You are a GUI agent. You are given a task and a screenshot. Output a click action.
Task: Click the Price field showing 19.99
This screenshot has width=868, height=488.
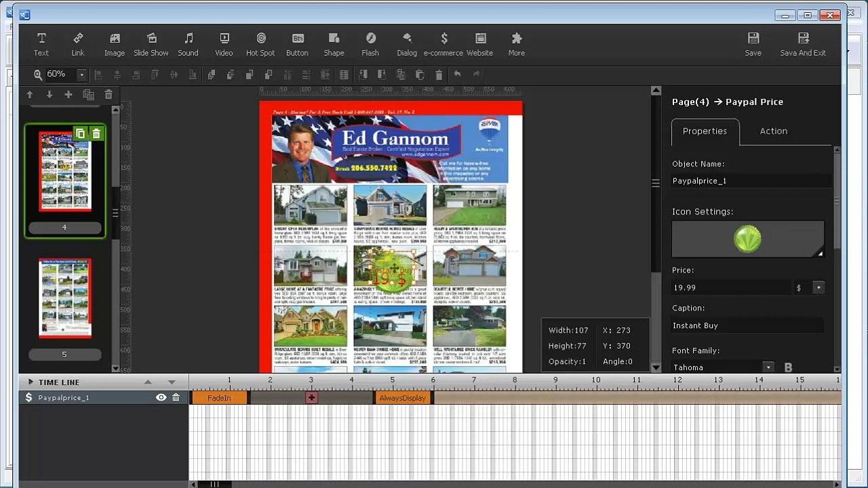tap(731, 288)
